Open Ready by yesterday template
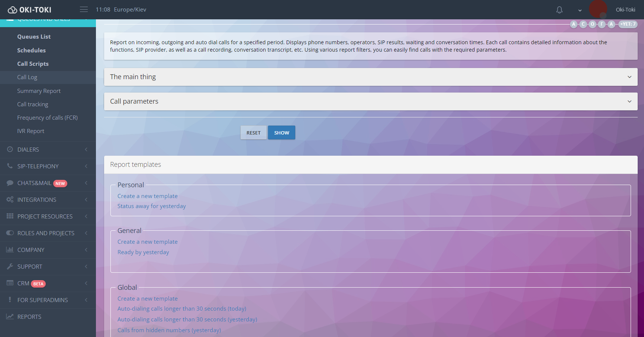The width and height of the screenshot is (644, 337). (143, 252)
